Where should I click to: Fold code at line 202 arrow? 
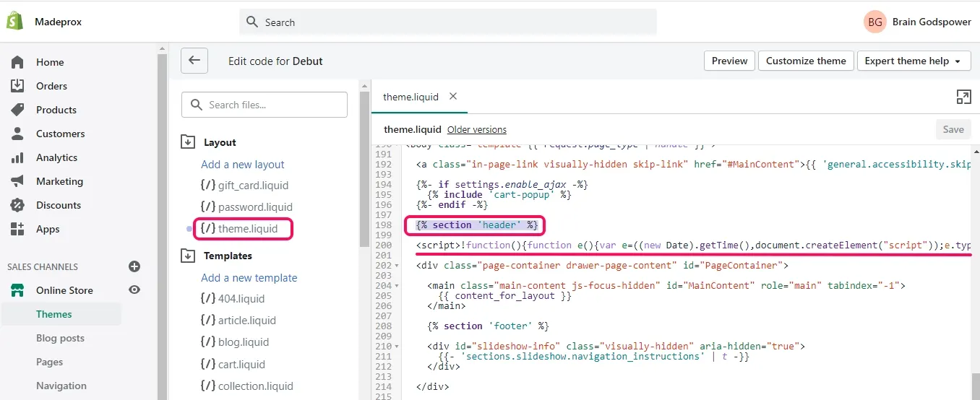[x=397, y=266]
